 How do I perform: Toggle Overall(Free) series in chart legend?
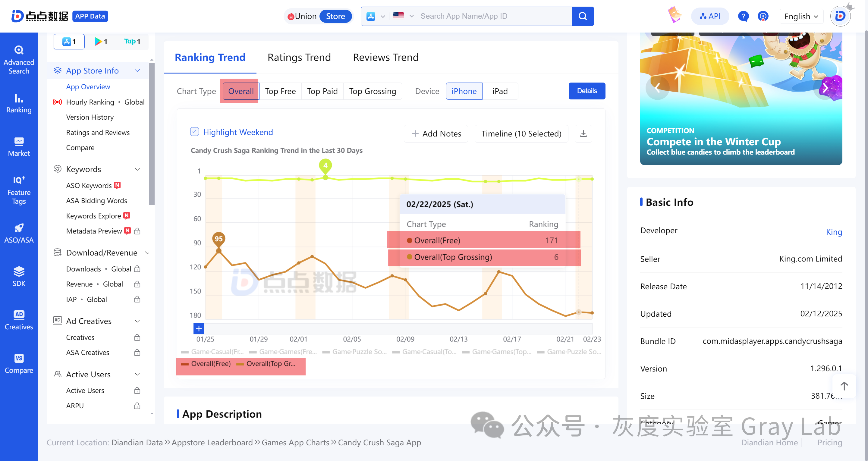(206, 364)
